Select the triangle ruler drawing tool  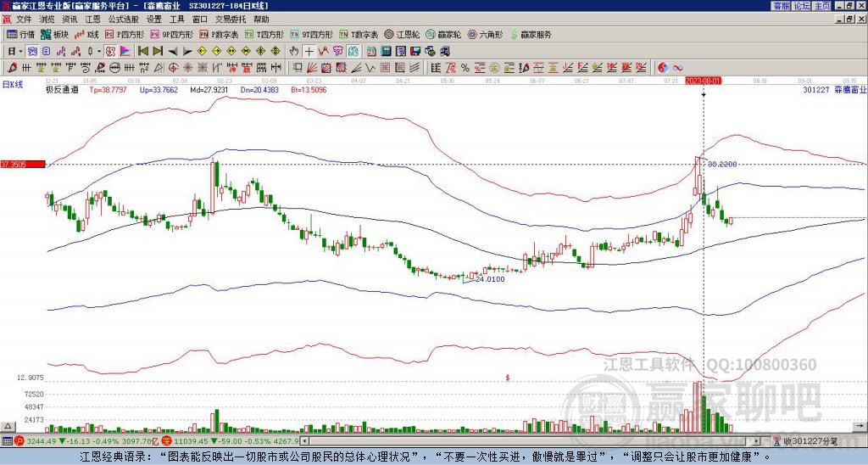pos(159,68)
